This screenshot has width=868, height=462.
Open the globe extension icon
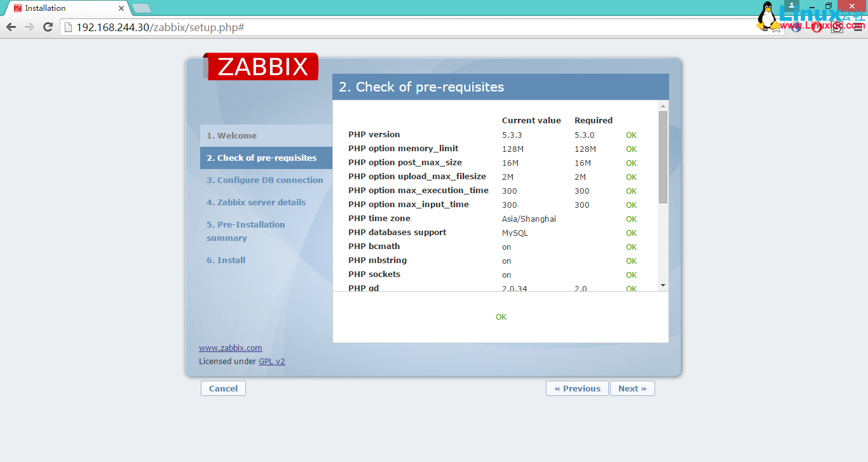pos(796,27)
